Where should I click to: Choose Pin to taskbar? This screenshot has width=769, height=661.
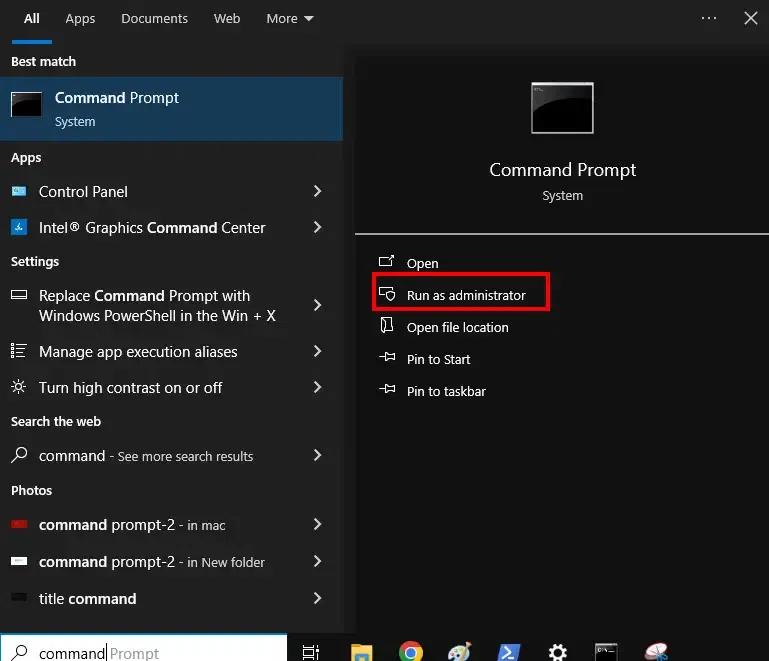(446, 391)
